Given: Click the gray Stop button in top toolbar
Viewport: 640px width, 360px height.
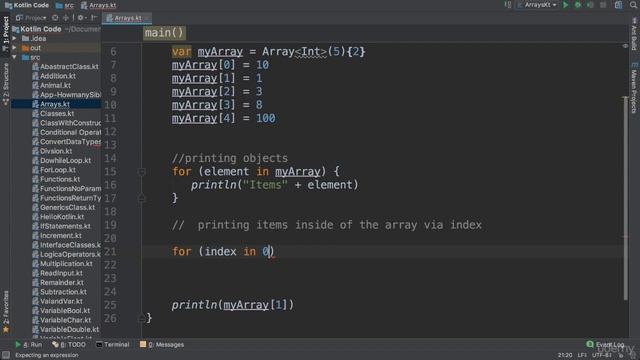Looking at the screenshot, I should click(x=603, y=5).
